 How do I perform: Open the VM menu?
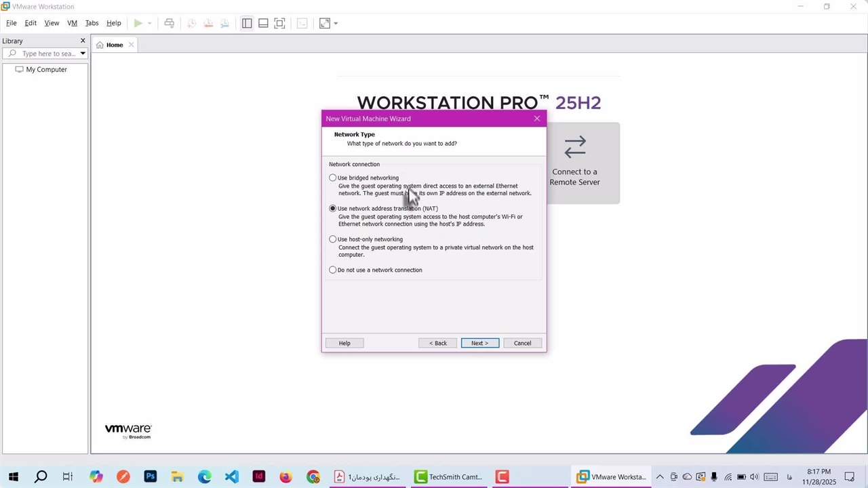click(x=72, y=23)
